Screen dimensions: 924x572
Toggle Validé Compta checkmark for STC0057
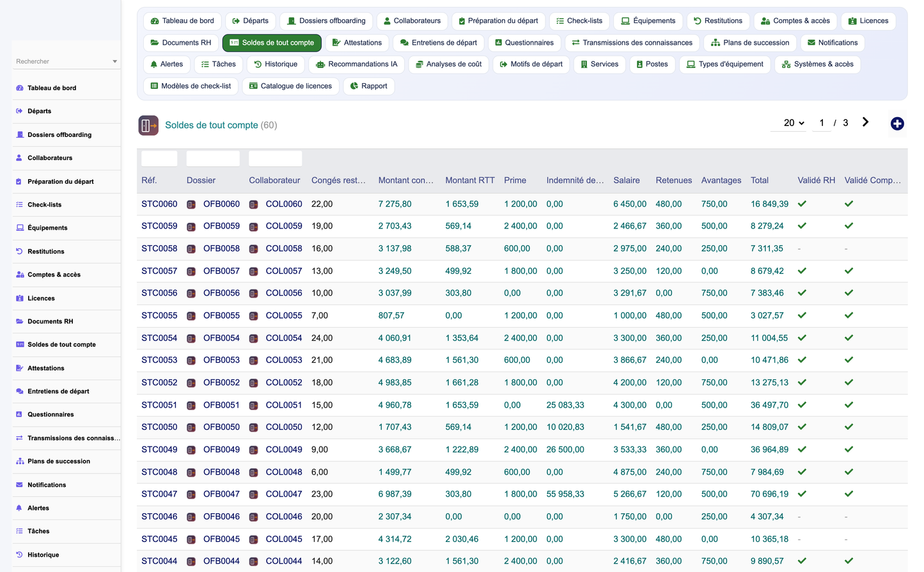(x=849, y=271)
